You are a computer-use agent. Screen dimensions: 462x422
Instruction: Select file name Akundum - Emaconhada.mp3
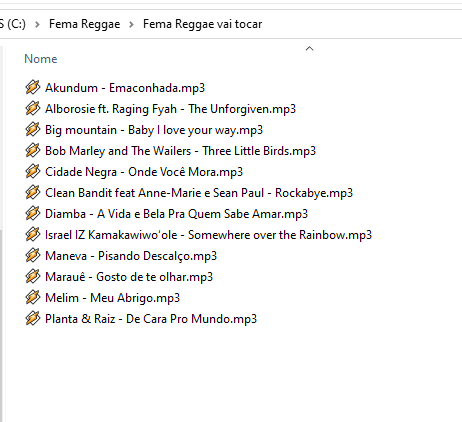pos(125,88)
